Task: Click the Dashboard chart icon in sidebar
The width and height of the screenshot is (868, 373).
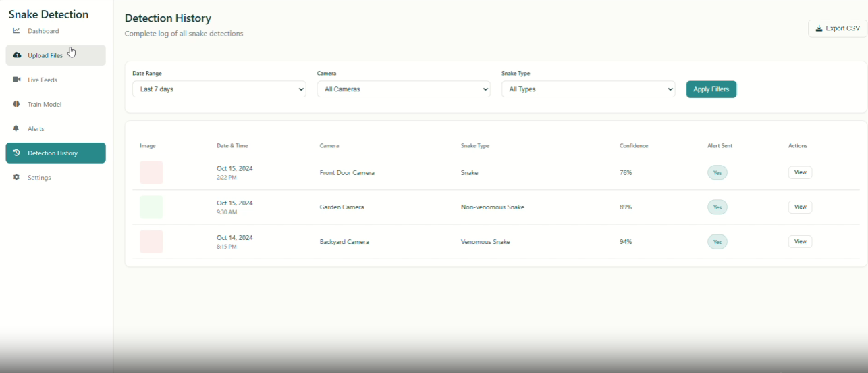Action: click(17, 31)
